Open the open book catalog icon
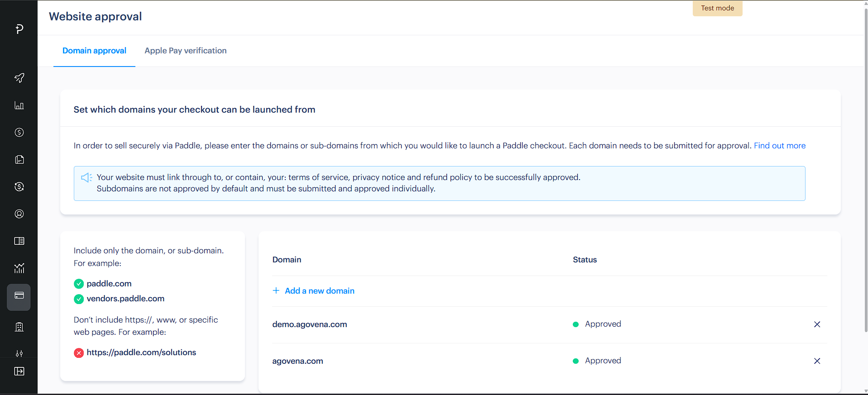Screen dimensions: 868x395 point(19,241)
